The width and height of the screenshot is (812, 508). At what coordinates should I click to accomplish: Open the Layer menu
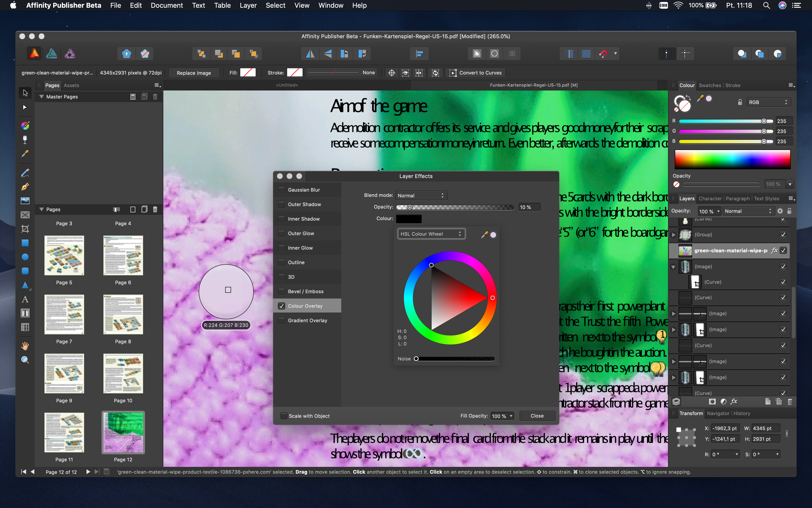(248, 5)
